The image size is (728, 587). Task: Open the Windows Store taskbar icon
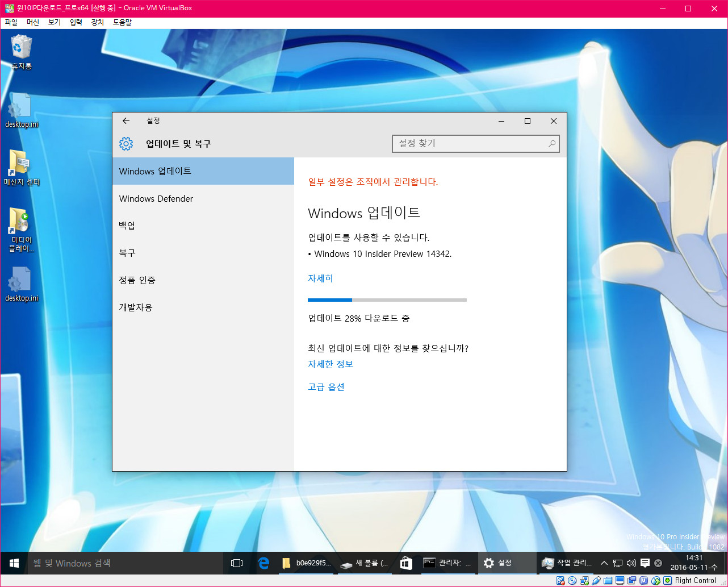point(406,563)
